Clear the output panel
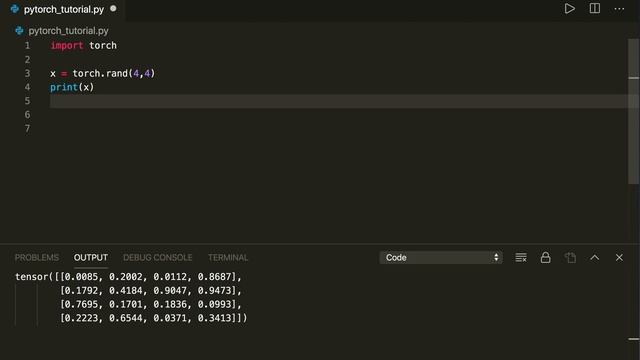Image resolution: width=640 pixels, height=360 pixels. (521, 258)
